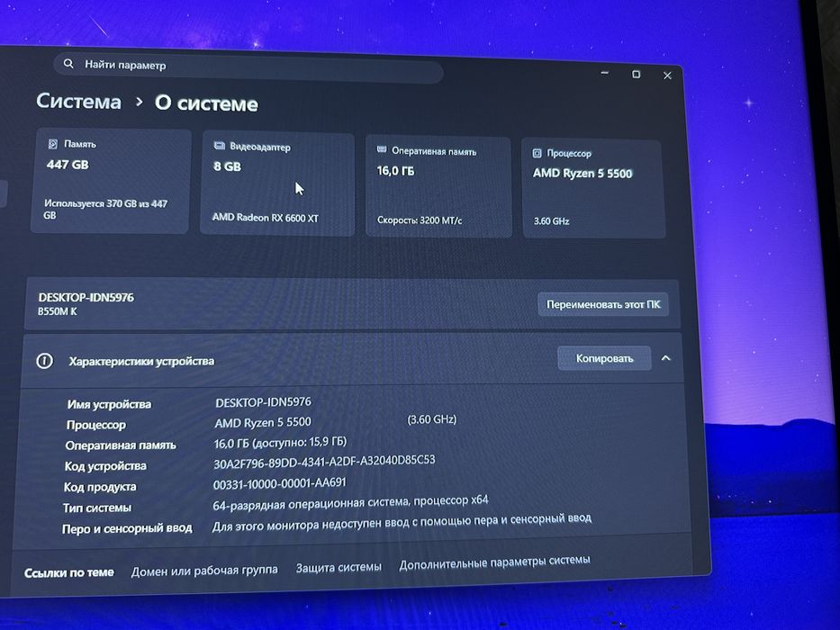Image resolution: width=840 pixels, height=630 pixels.
Task: Click the RAM icon next to "Оперативная память"
Action: click(x=382, y=149)
